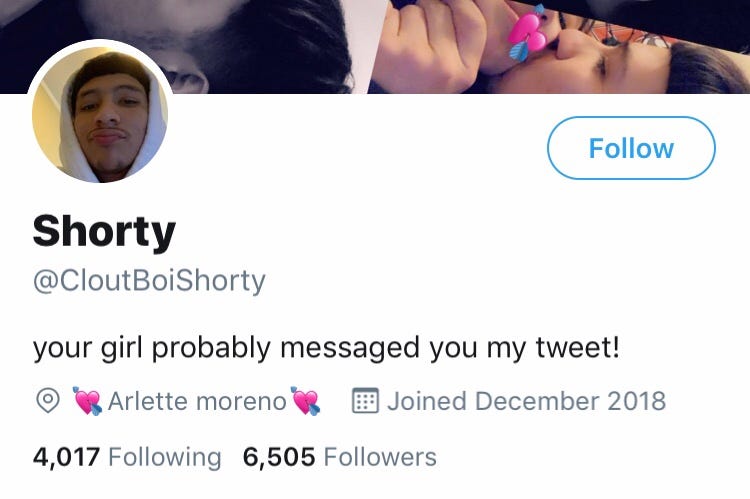Click the word your starting the bio

point(62,349)
